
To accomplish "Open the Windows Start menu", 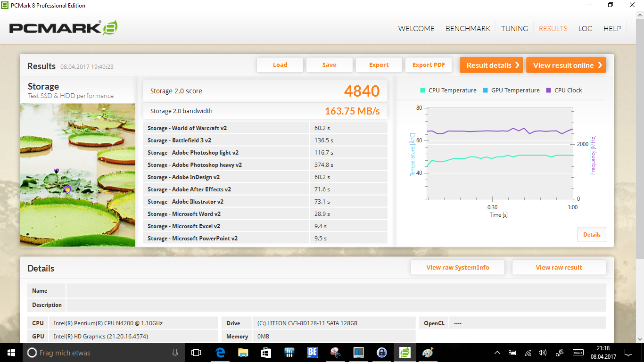I will pyautogui.click(x=11, y=352).
